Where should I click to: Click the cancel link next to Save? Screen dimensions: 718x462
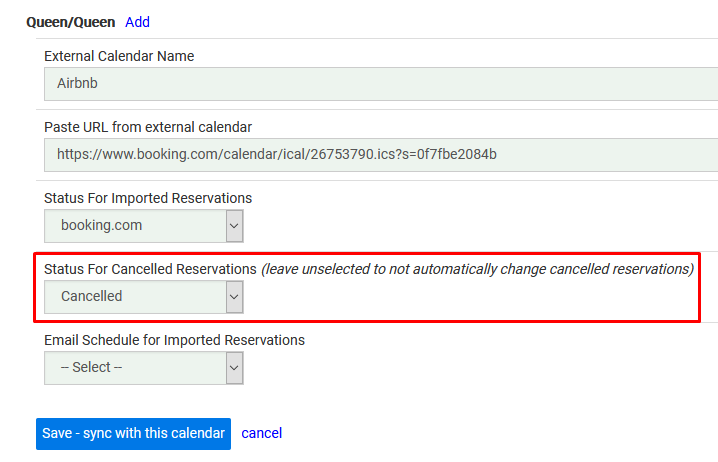[x=262, y=433]
